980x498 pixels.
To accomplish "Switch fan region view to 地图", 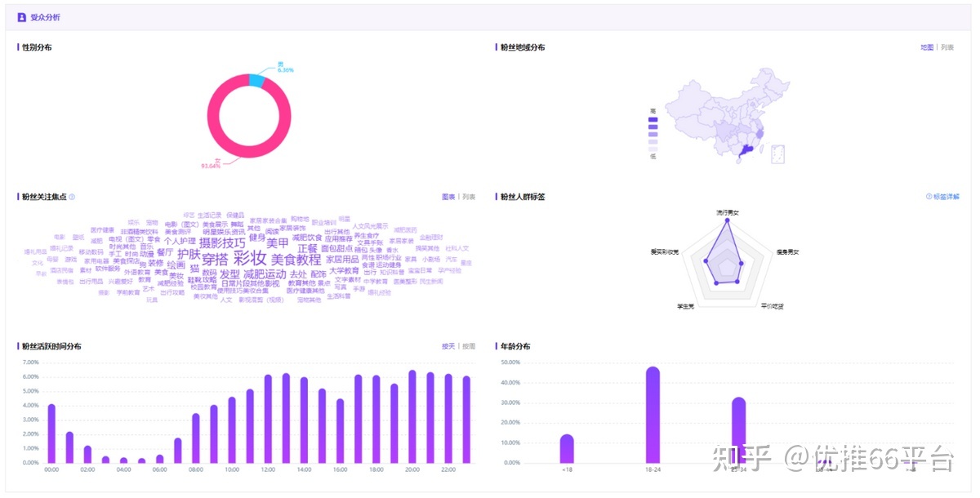I will click(927, 47).
